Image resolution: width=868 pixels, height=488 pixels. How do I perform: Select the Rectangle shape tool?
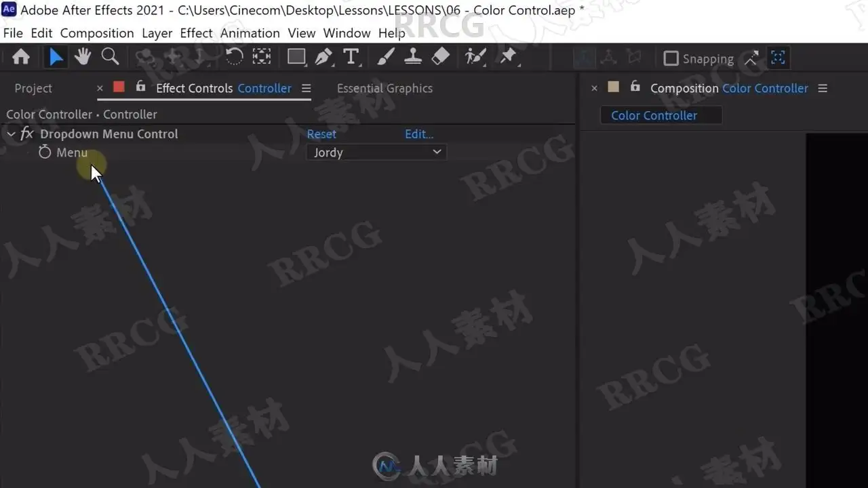click(x=296, y=58)
